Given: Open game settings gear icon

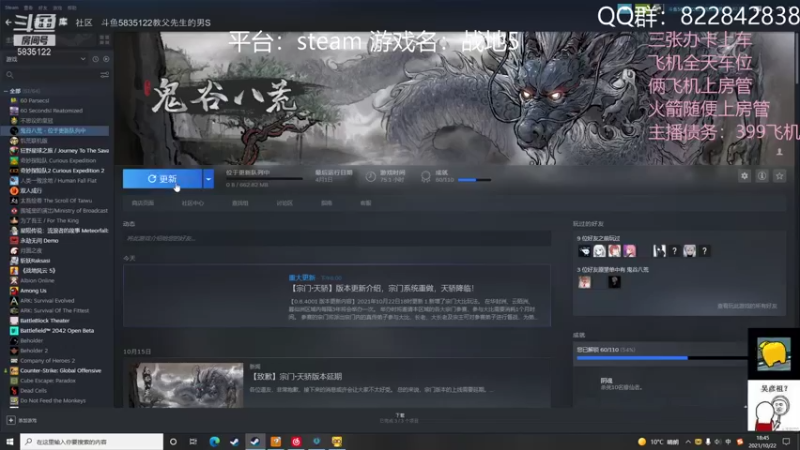Looking at the screenshot, I should point(744,176).
